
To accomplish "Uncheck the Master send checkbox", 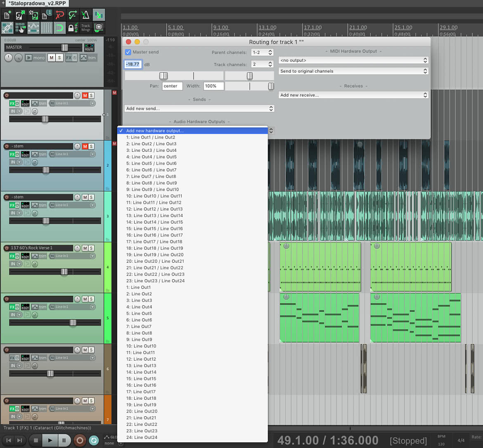I will pos(128,52).
